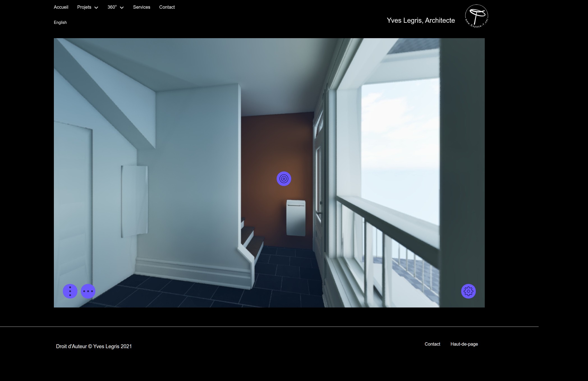Expand the Projets dropdown chevron

pos(96,8)
